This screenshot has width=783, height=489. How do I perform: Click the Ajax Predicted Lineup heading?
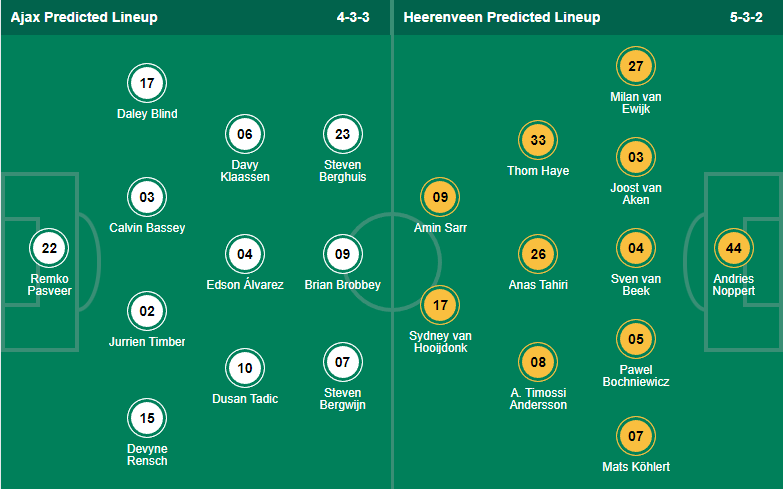click(x=84, y=18)
